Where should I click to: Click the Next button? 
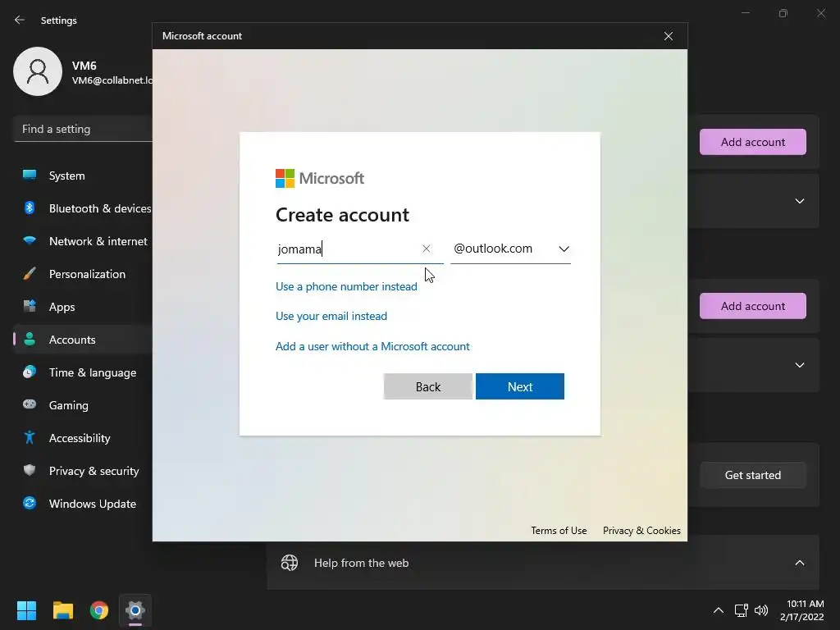tap(519, 386)
